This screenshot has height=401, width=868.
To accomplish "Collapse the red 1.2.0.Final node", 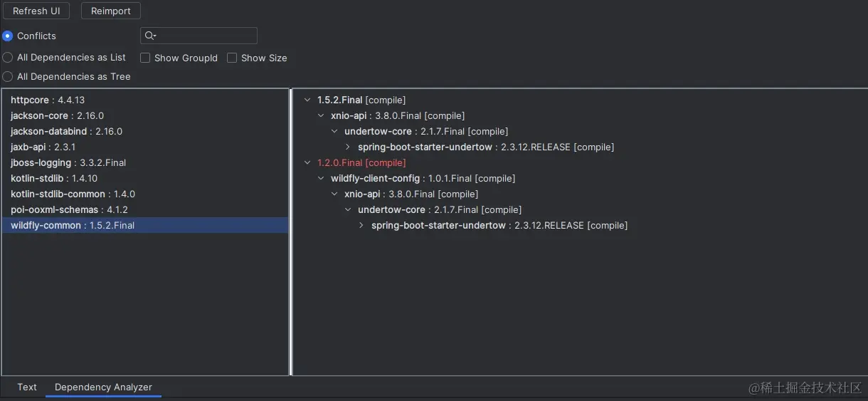I will point(307,163).
